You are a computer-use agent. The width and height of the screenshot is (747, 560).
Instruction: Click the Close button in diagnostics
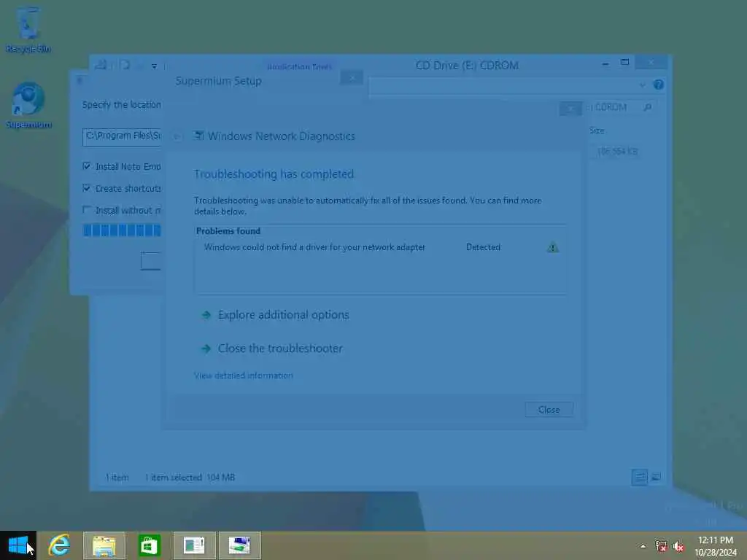tap(549, 410)
